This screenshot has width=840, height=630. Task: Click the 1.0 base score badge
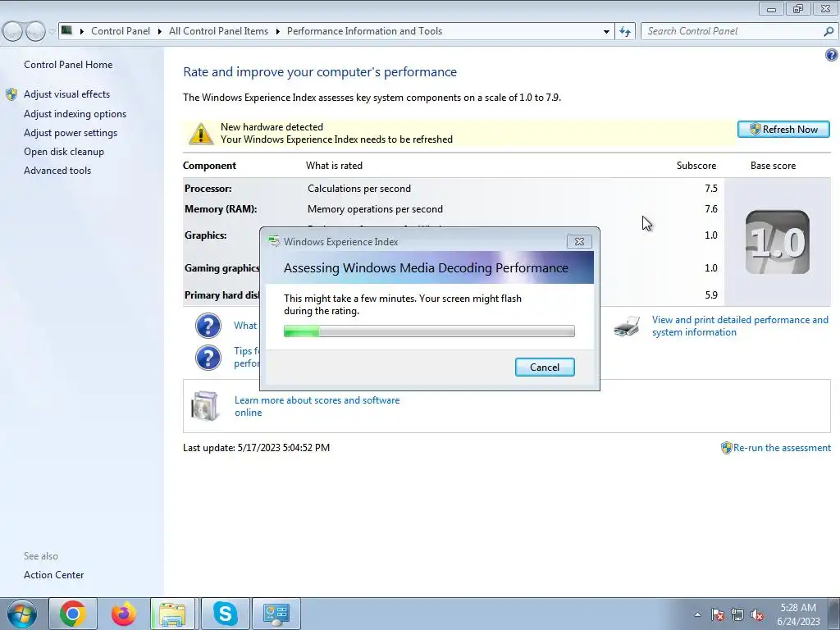click(778, 242)
